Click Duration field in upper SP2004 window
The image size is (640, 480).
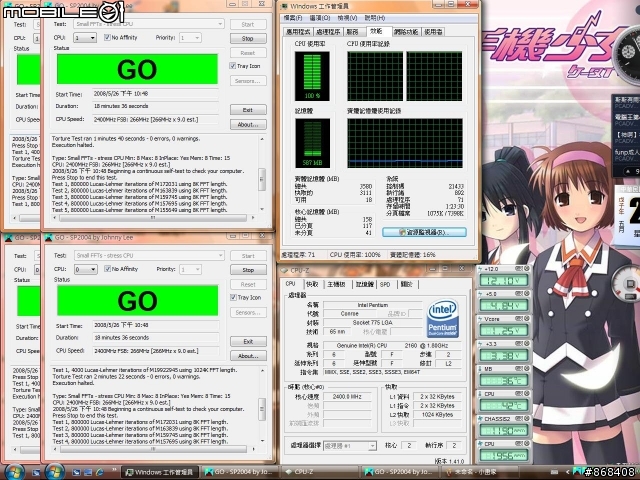155,106
